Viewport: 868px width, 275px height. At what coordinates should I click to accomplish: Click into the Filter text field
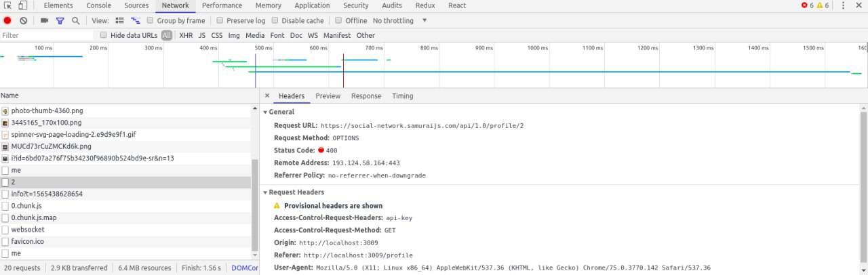point(46,35)
